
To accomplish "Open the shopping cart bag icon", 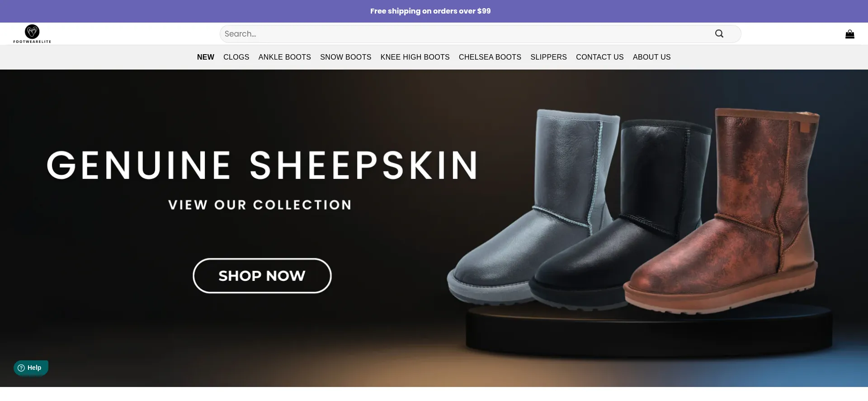I will (x=850, y=34).
